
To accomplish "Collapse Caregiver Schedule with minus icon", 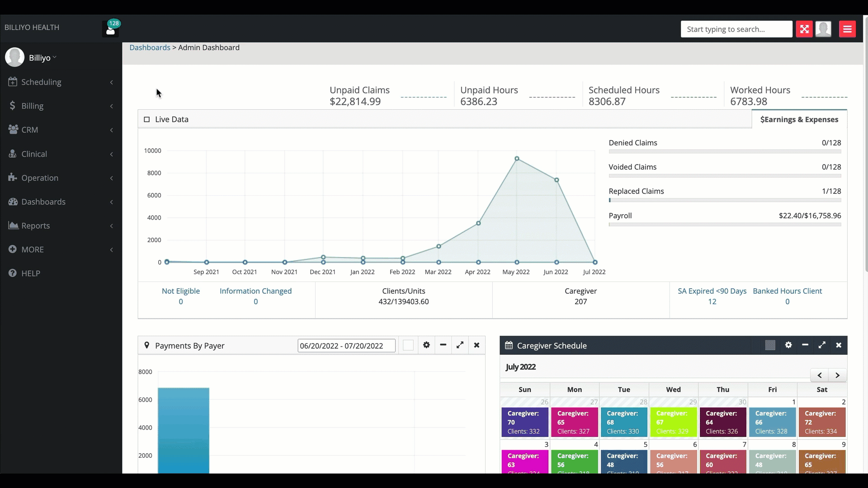I will click(805, 345).
